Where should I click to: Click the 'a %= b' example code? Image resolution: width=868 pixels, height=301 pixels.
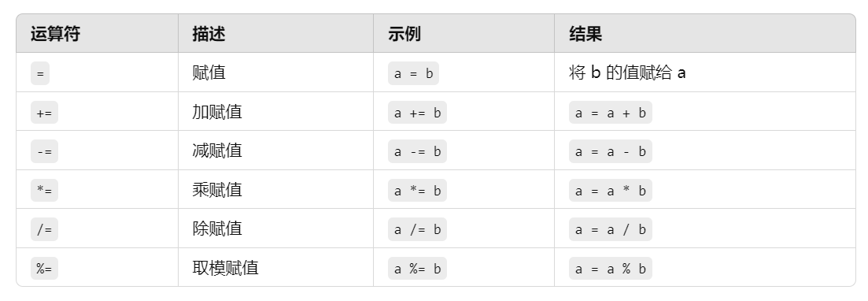tap(417, 268)
